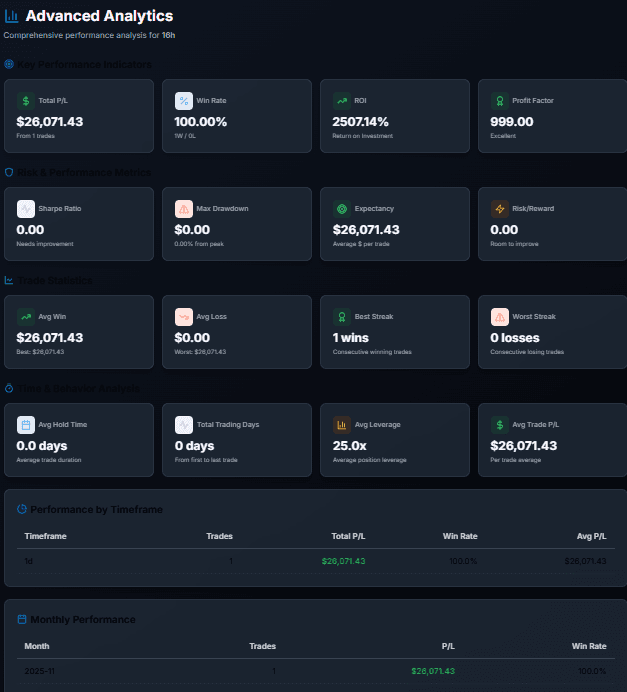This screenshot has height=692, width=627.
Task: Click the award icon on Profit Factor card
Action: pyautogui.click(x=499, y=101)
